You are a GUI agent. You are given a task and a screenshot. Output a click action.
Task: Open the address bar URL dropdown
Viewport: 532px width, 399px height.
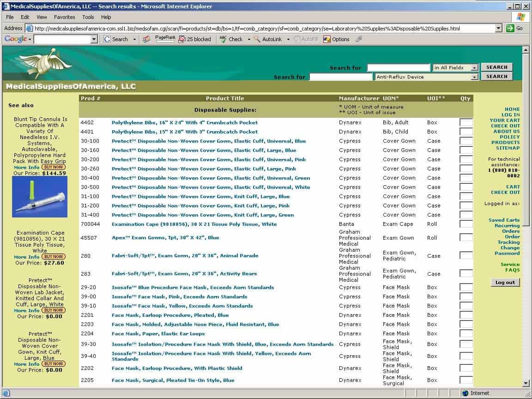click(x=498, y=28)
